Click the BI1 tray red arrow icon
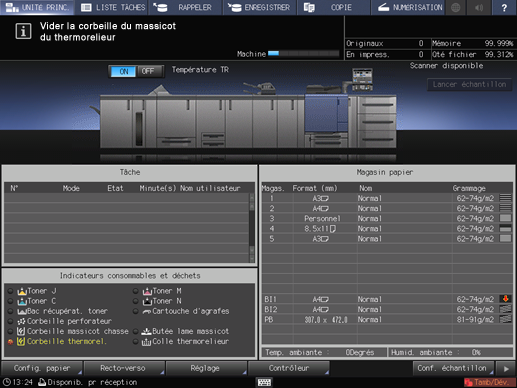Image resolution: width=517 pixels, height=388 pixels. pos(505,299)
